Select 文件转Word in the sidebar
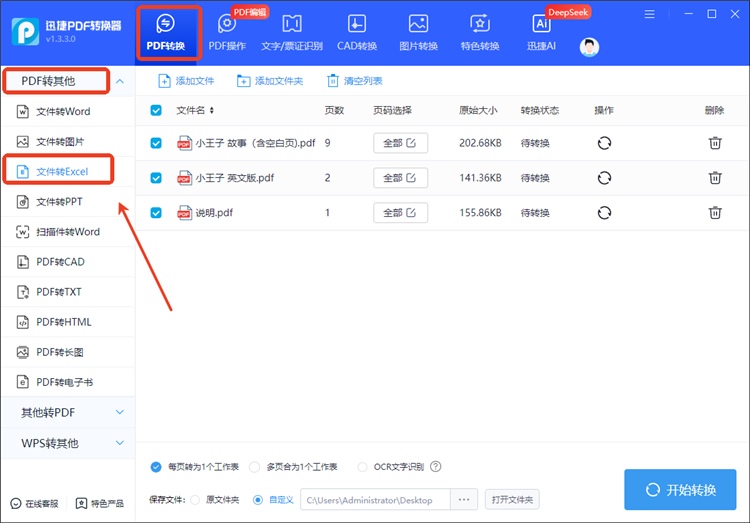 [x=67, y=111]
